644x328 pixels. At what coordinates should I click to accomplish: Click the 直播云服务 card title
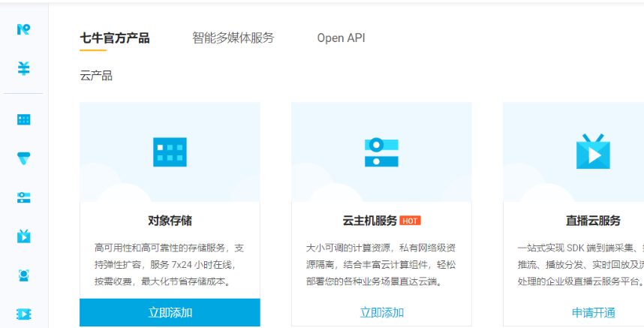pyautogui.click(x=593, y=221)
